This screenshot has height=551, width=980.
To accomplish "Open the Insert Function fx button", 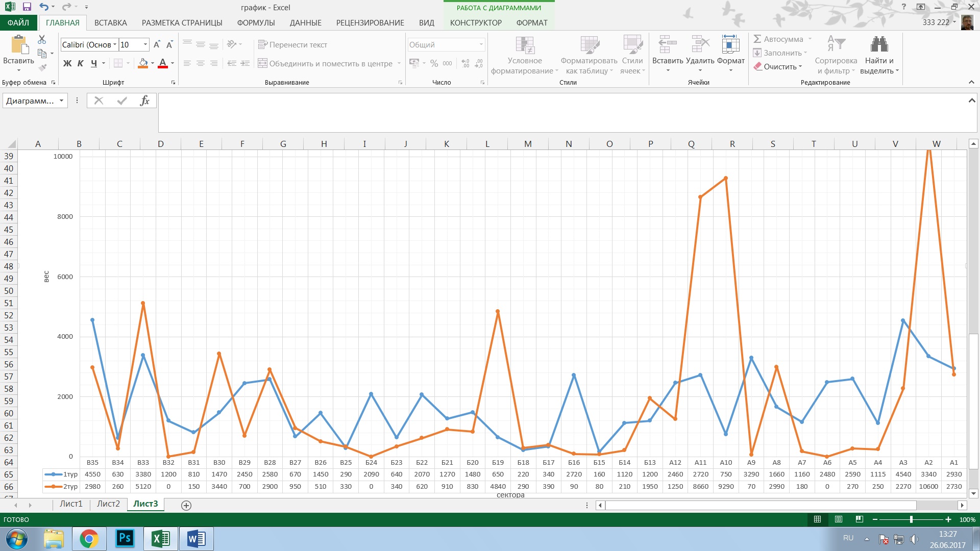I will point(144,101).
